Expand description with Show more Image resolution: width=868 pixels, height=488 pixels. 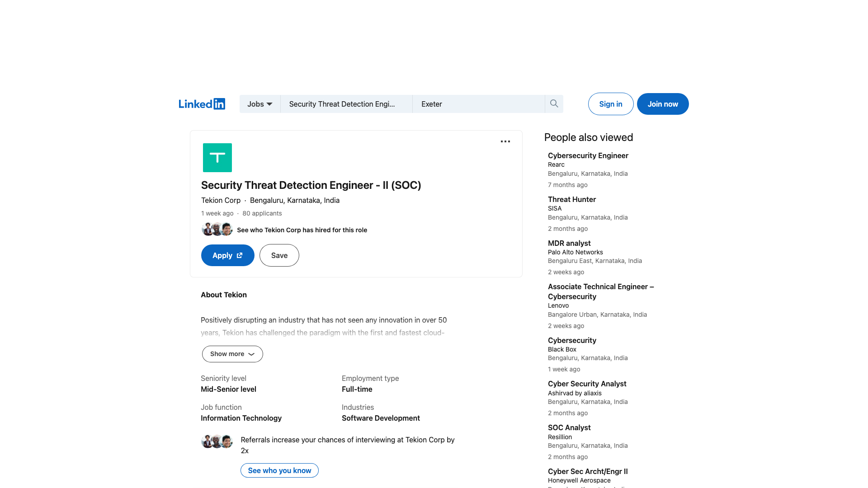point(232,354)
